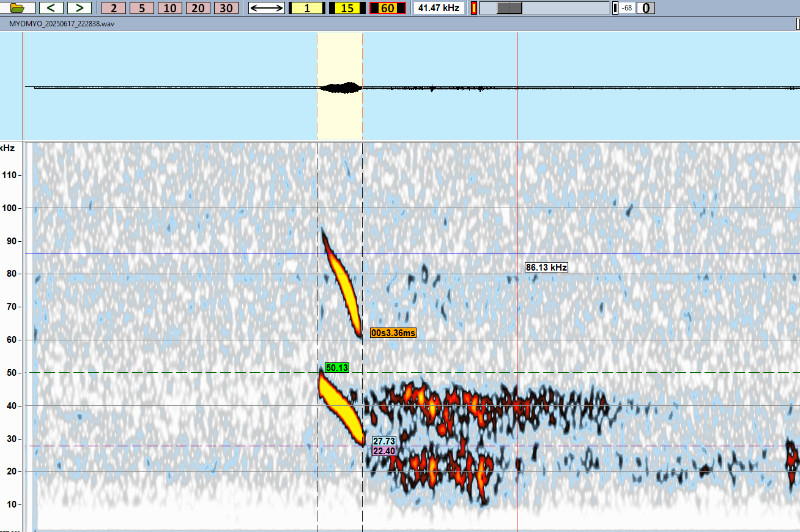Click the 50.13 green frequency marker label
Screen dimensions: 800x532
336,368
